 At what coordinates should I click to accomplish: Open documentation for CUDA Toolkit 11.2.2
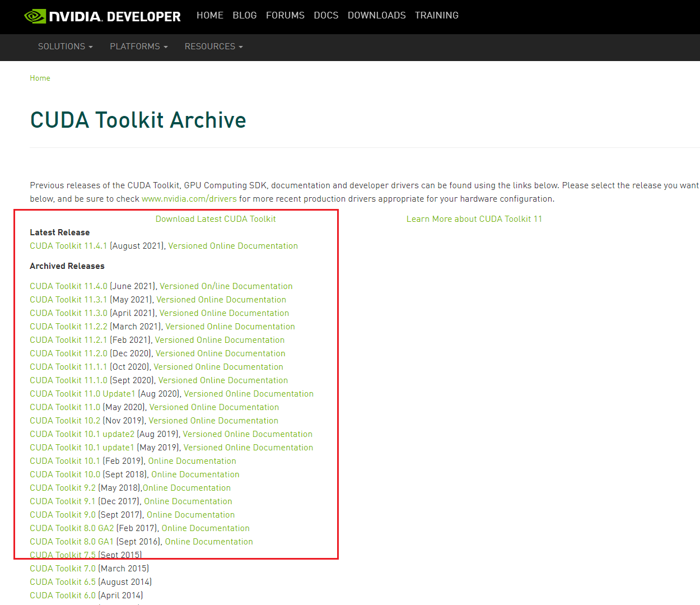tap(230, 327)
